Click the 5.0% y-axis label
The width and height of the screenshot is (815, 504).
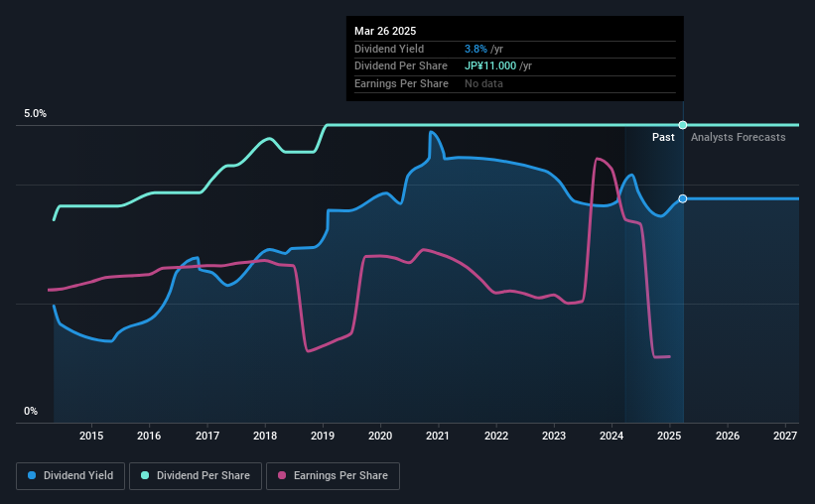click(36, 113)
